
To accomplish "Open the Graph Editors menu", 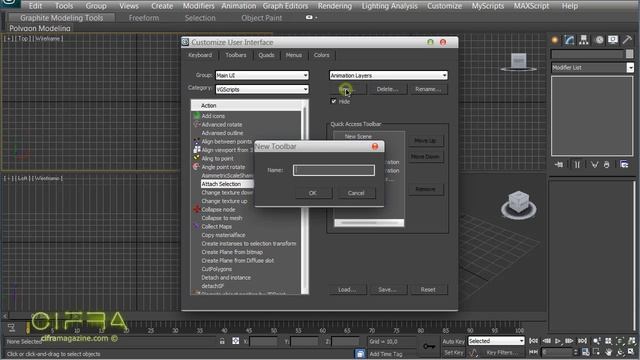I will pos(285,6).
